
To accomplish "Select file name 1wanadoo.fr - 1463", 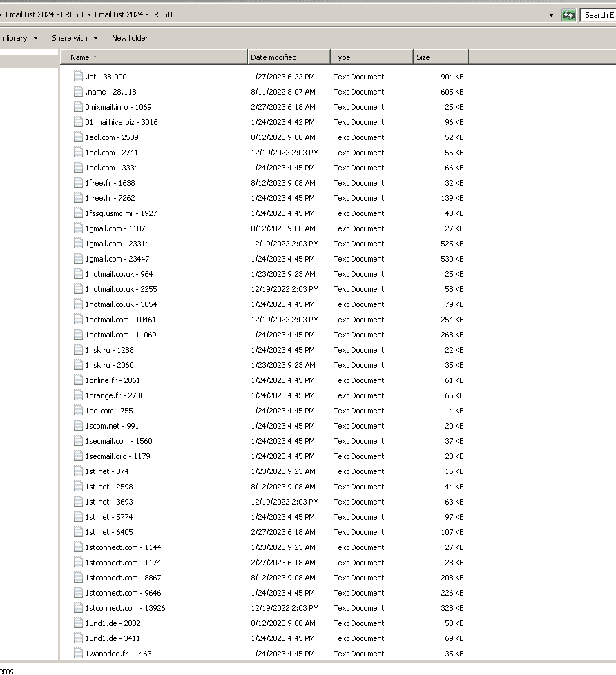I will click(x=119, y=654).
